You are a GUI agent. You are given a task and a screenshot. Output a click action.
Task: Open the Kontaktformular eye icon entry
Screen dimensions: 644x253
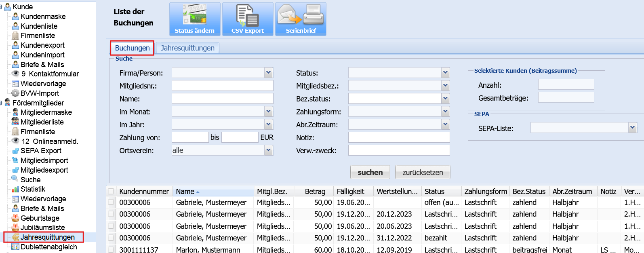[15, 74]
